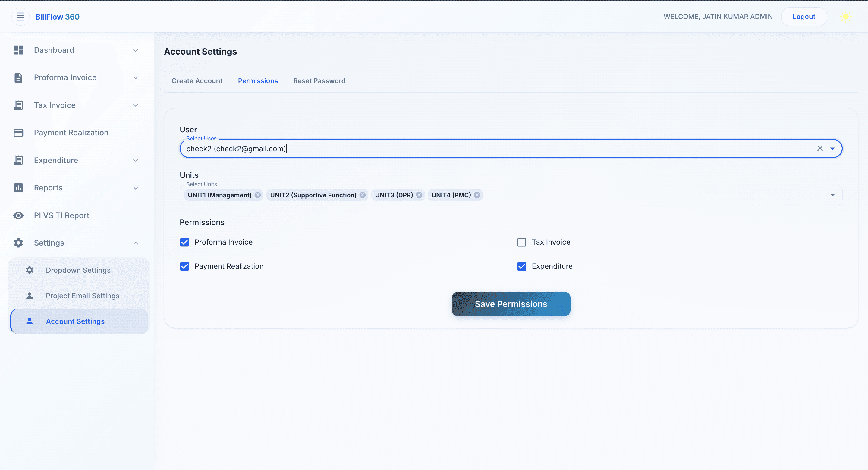Screen dimensions: 868x470
Task: Click the UNIT4 (PMC) chip label
Action: [451, 195]
